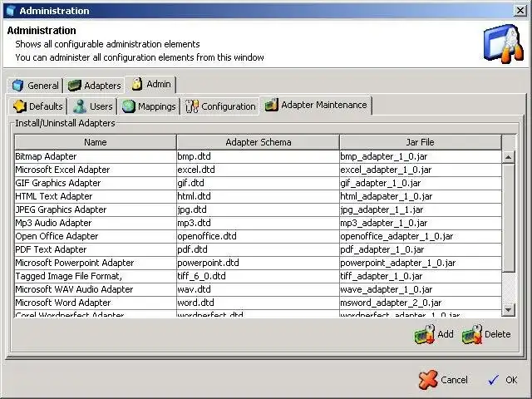The height and width of the screenshot is (399, 532).
Task: Select the Adapter Maintenance sub-tab
Action: pos(316,105)
